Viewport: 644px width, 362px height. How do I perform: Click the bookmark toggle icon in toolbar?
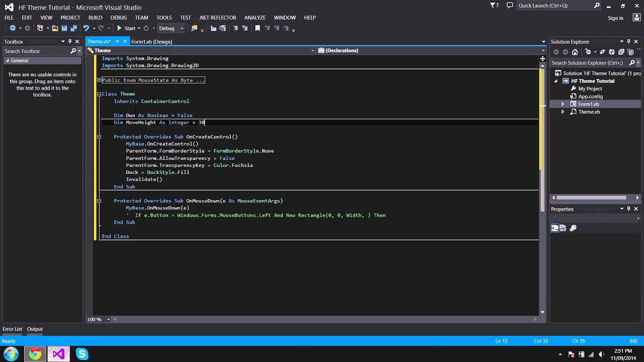point(258,28)
